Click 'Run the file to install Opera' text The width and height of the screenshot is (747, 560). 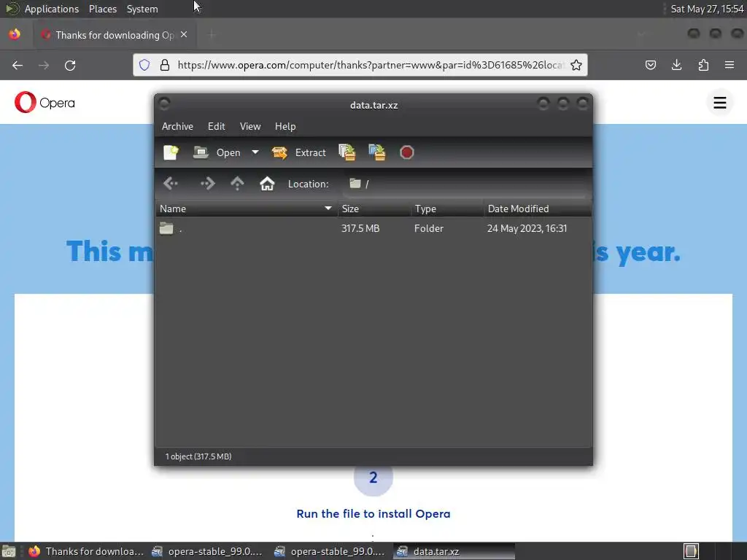click(x=373, y=513)
